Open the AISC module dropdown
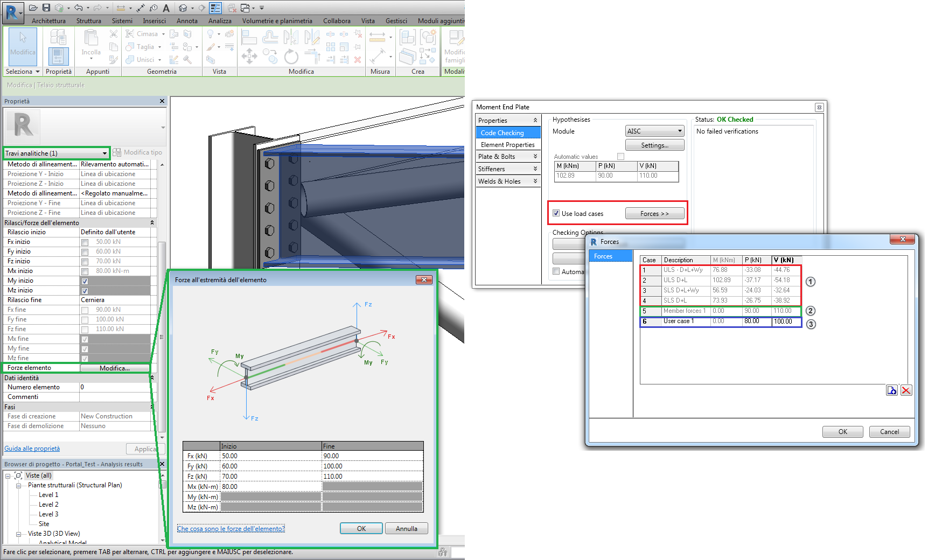The image size is (935, 560). (x=655, y=131)
